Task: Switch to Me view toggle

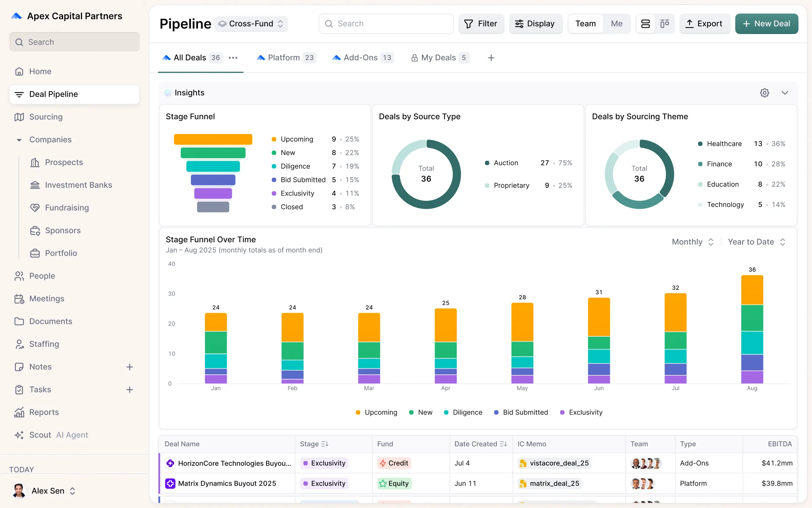Action: [x=616, y=23]
